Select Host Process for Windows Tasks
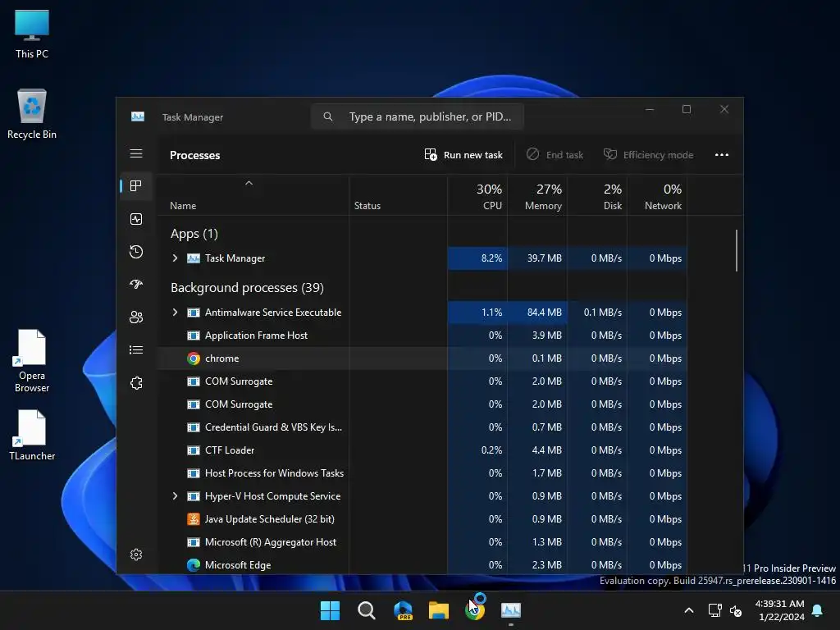Image resolution: width=840 pixels, height=630 pixels. [422, 473]
